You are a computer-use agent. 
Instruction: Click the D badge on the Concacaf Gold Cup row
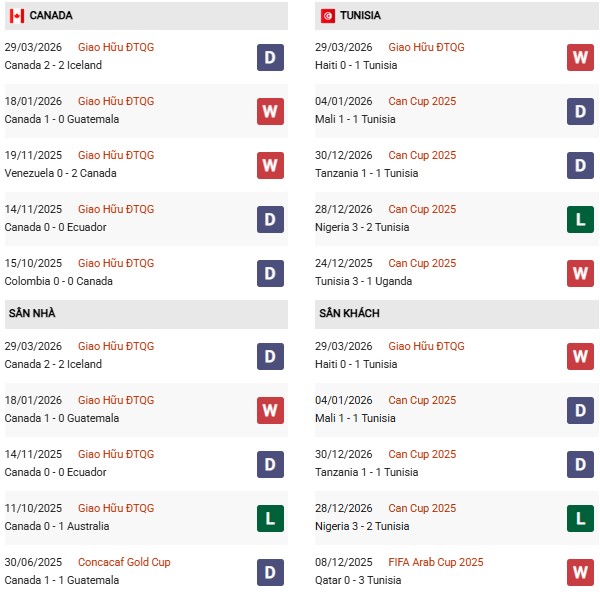click(270, 572)
